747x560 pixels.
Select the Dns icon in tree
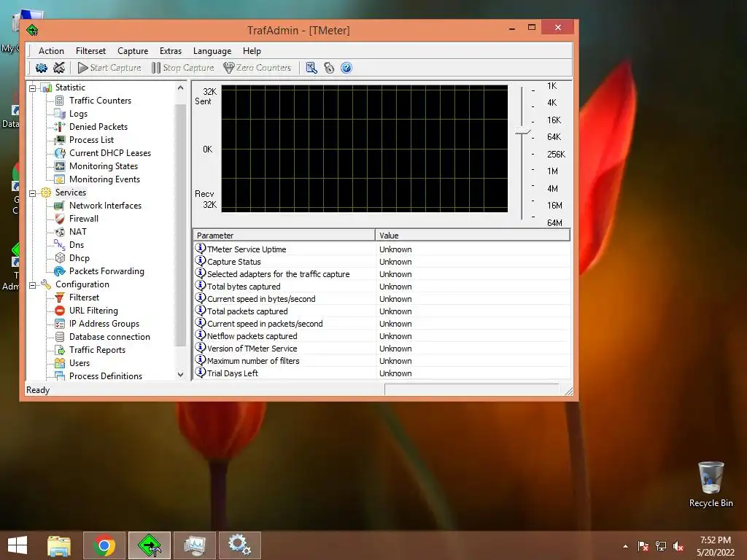[x=60, y=245]
